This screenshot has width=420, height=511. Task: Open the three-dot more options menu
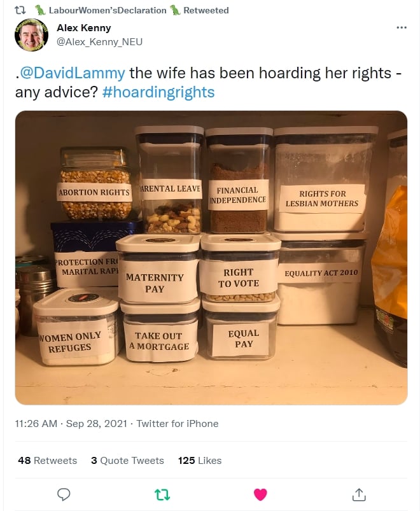point(402,27)
